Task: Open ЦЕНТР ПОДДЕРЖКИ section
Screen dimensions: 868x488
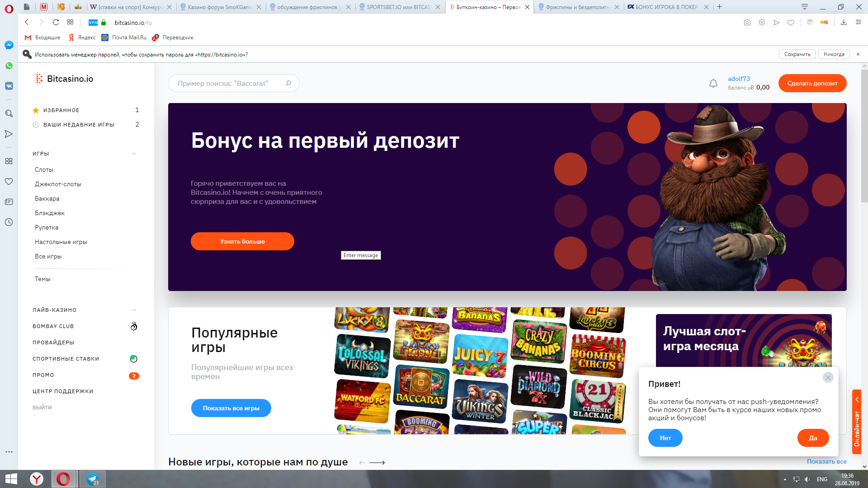Action: click(63, 391)
